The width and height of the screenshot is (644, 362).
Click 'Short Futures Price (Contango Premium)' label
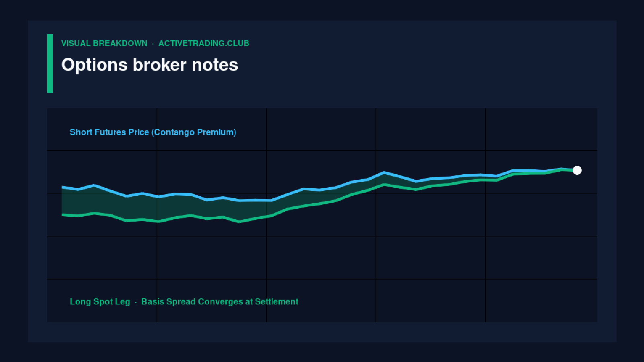[153, 132]
